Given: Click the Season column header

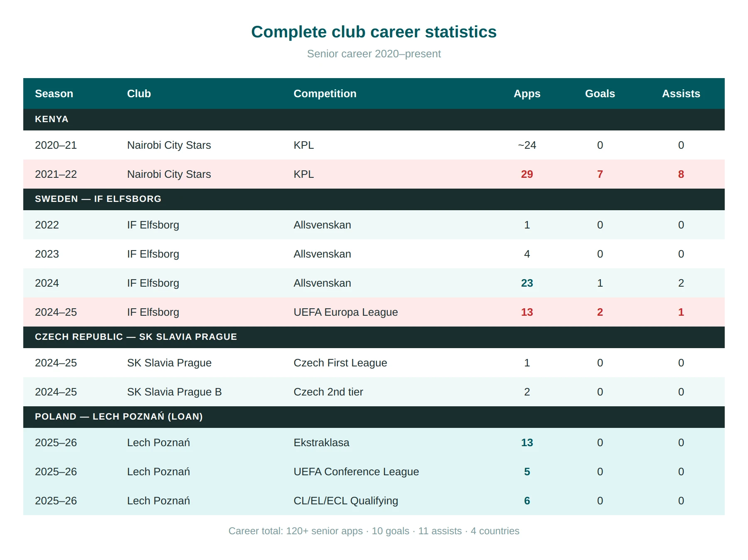Looking at the screenshot, I should [x=54, y=93].
